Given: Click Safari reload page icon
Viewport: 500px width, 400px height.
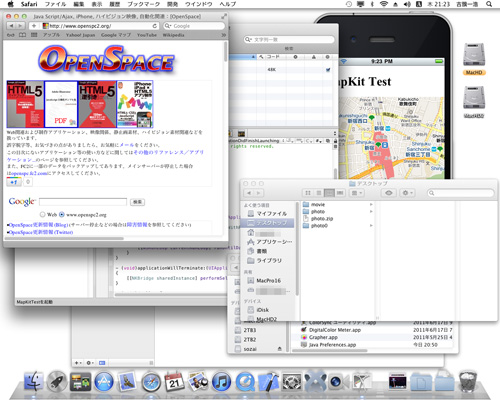Looking at the screenshot, I should [x=155, y=26].
